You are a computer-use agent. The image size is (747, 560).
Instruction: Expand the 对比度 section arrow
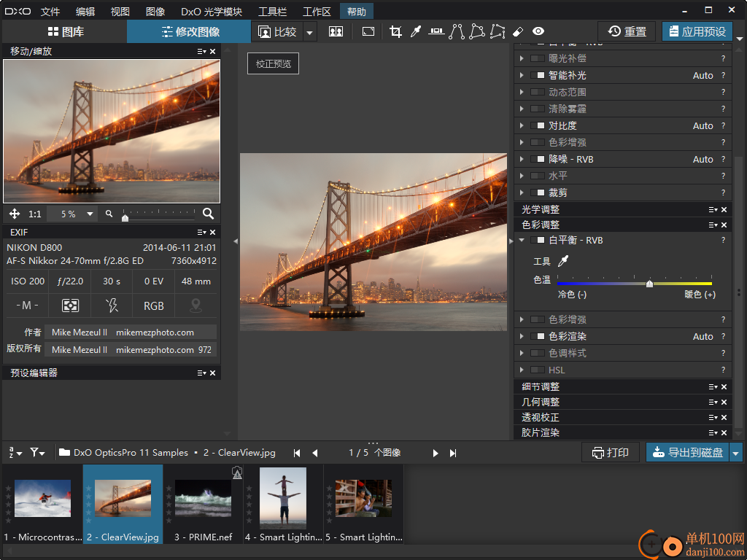tap(522, 125)
